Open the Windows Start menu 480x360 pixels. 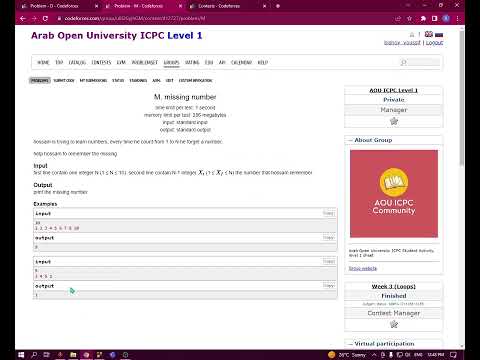[21, 355]
